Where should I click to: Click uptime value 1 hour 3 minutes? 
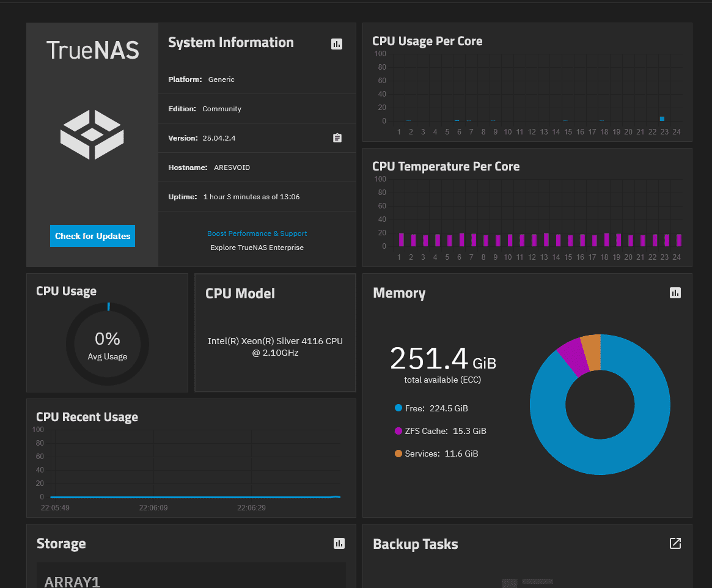pos(252,197)
